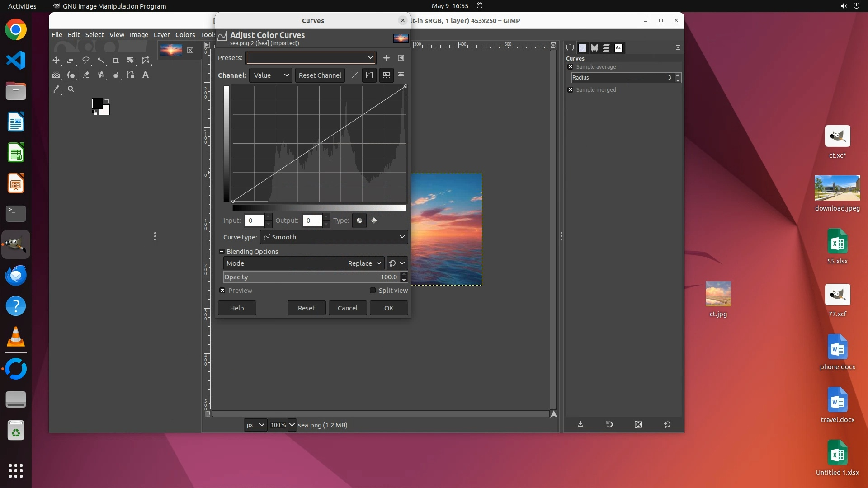Toggle the Sample merged checkbox

(x=571, y=90)
